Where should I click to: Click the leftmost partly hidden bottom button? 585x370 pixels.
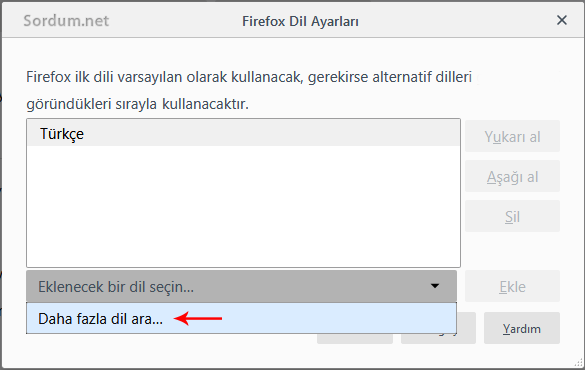(x=355, y=339)
